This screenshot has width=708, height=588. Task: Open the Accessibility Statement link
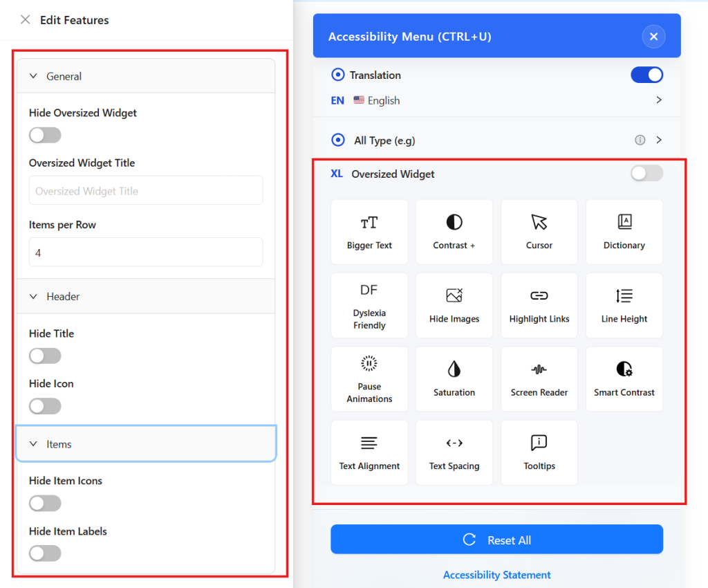[x=496, y=575]
